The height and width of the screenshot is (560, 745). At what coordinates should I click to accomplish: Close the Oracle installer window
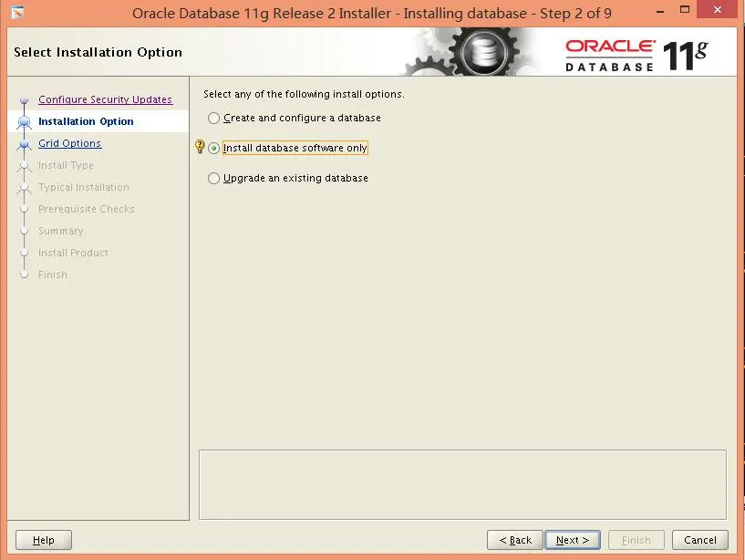click(718, 9)
